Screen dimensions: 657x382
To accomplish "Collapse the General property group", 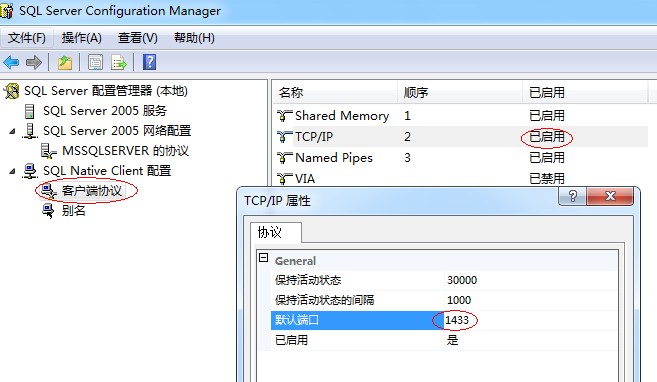I will [x=264, y=258].
